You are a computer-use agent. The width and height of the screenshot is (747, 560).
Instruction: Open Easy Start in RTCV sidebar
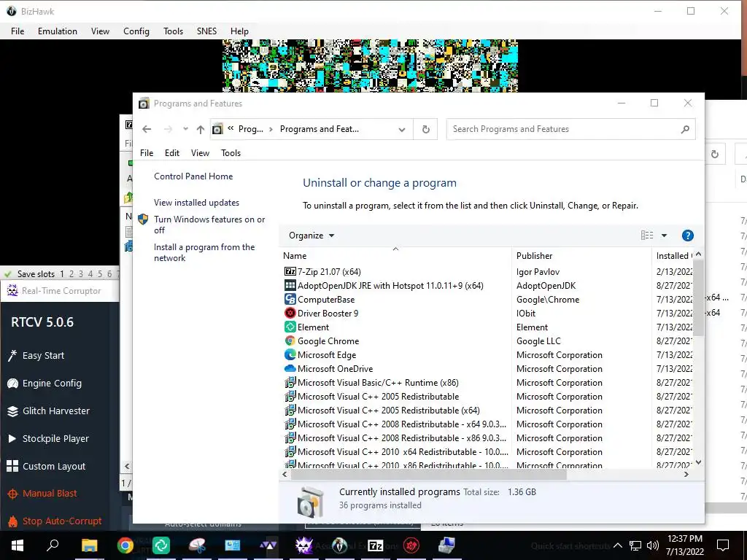click(x=43, y=356)
